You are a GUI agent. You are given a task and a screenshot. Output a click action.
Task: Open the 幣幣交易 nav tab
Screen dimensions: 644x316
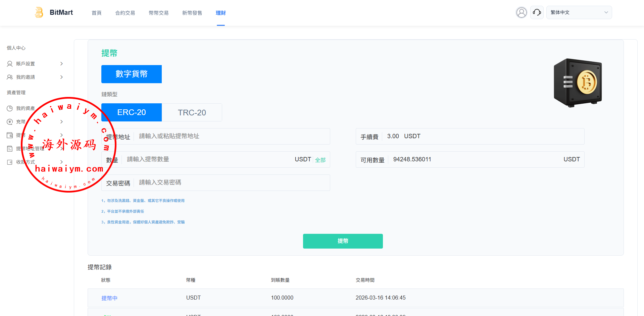159,13
